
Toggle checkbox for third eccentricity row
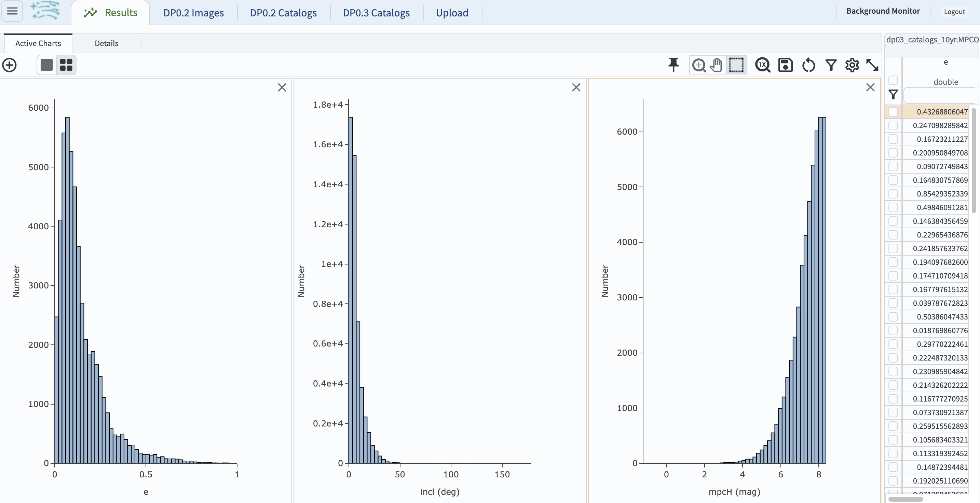pyautogui.click(x=894, y=139)
